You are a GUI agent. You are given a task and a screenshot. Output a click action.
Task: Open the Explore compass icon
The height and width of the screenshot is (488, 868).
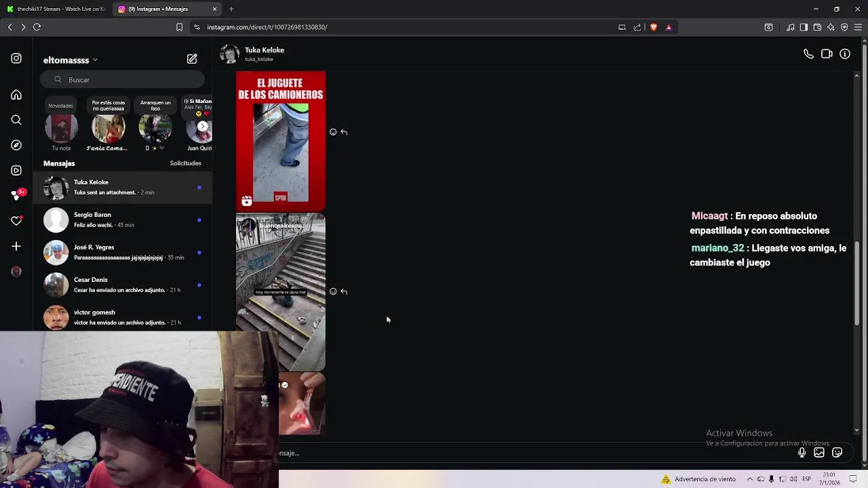[16, 145]
